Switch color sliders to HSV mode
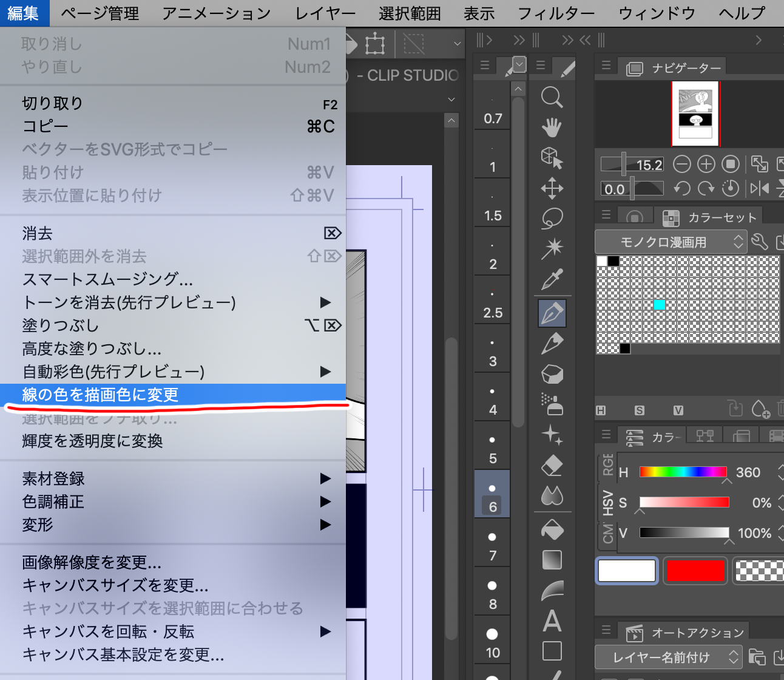Viewport: 784px width, 680px height. click(x=607, y=503)
